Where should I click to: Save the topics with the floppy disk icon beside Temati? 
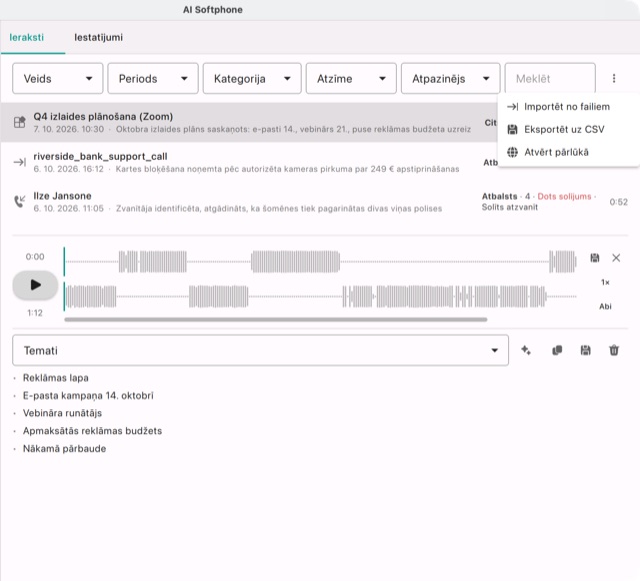tap(585, 350)
